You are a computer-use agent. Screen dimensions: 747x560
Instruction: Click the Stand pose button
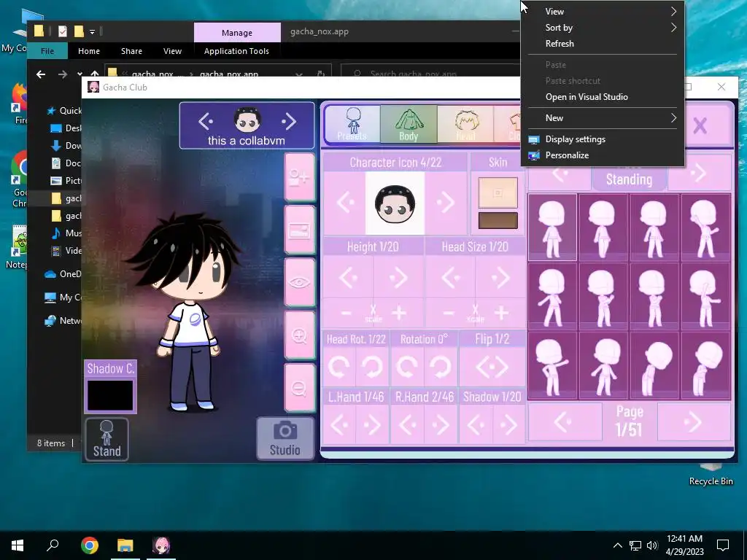[x=107, y=439]
